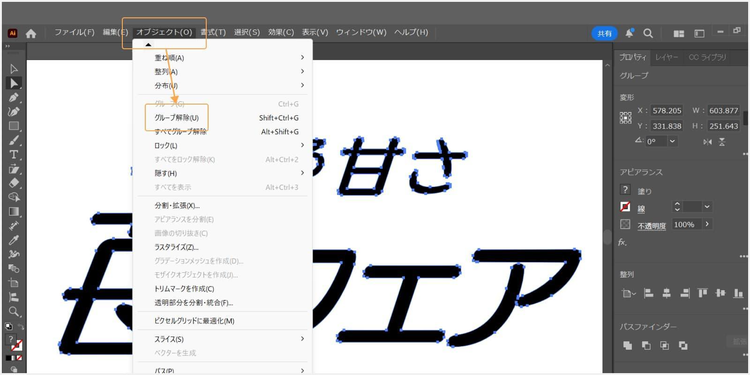Viewport: 750px width, 375px height.
Task: Expand スライス(S) submenu
Action: tap(302, 339)
